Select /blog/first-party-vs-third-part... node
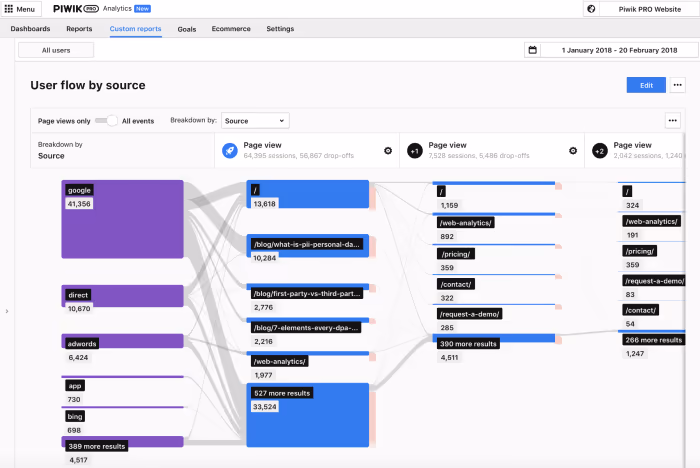 point(306,293)
